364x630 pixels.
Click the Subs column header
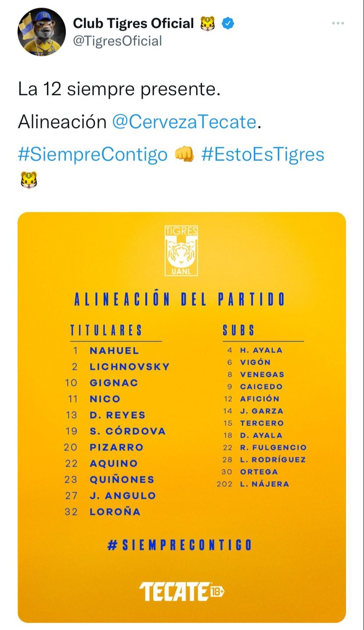(x=238, y=330)
